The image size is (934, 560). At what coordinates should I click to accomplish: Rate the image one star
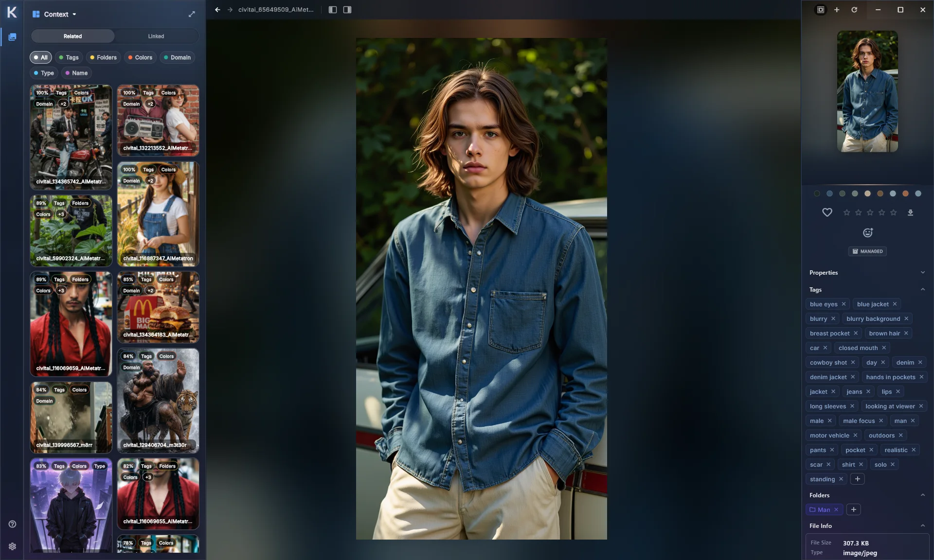tap(847, 212)
